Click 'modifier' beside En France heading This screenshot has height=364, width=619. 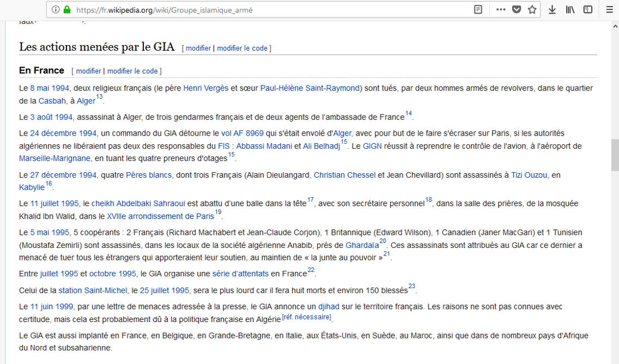pyautogui.click(x=88, y=71)
